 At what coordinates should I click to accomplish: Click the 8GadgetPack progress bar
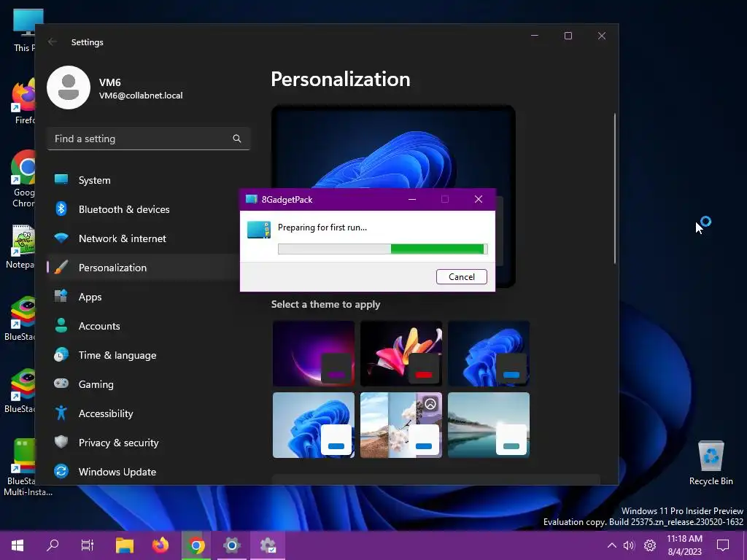382,249
